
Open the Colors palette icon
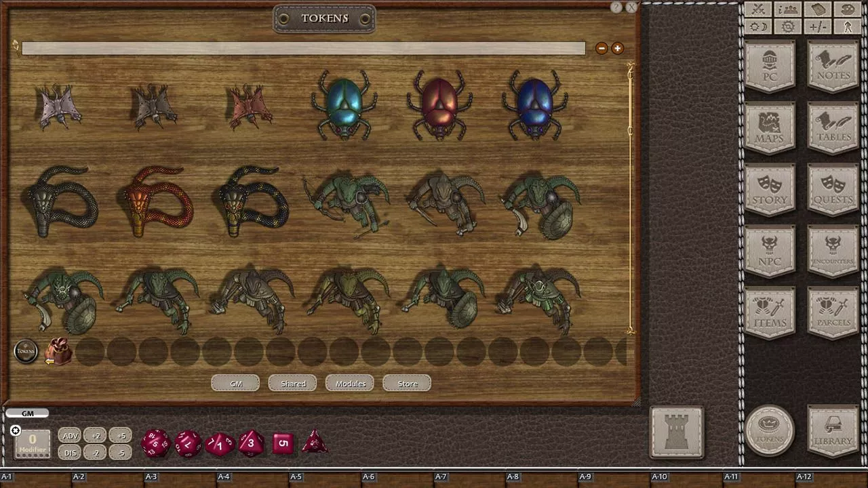[848, 9]
